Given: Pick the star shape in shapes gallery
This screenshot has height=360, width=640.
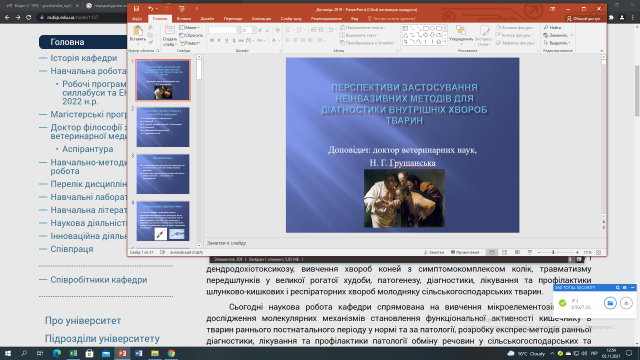Looking at the screenshot, I should 439,42.
